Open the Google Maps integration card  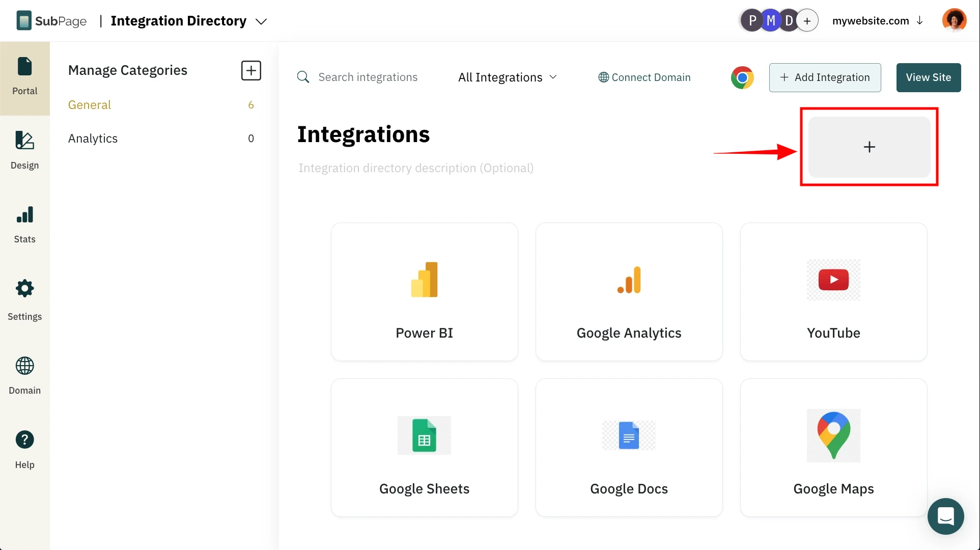point(834,448)
